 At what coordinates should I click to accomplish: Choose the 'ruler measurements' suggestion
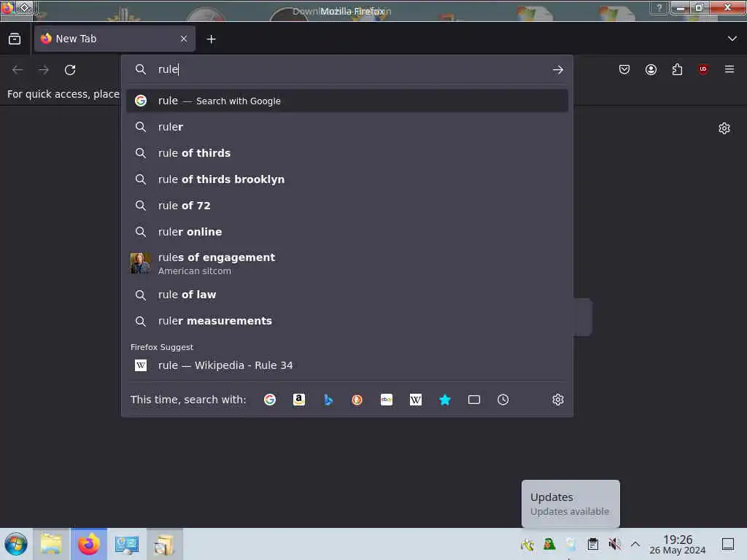tap(347, 321)
